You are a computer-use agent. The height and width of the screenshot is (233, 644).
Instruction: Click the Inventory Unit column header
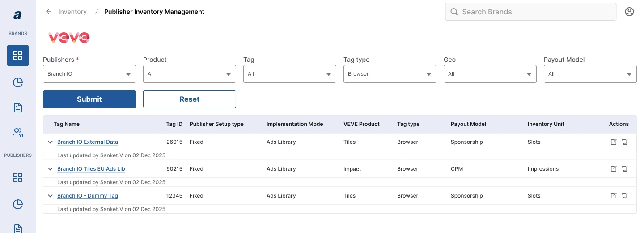click(546, 124)
